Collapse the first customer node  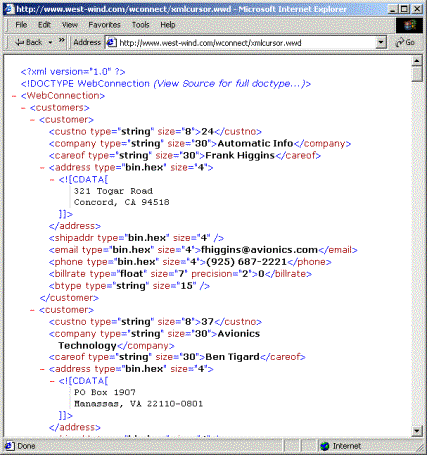tap(32, 120)
